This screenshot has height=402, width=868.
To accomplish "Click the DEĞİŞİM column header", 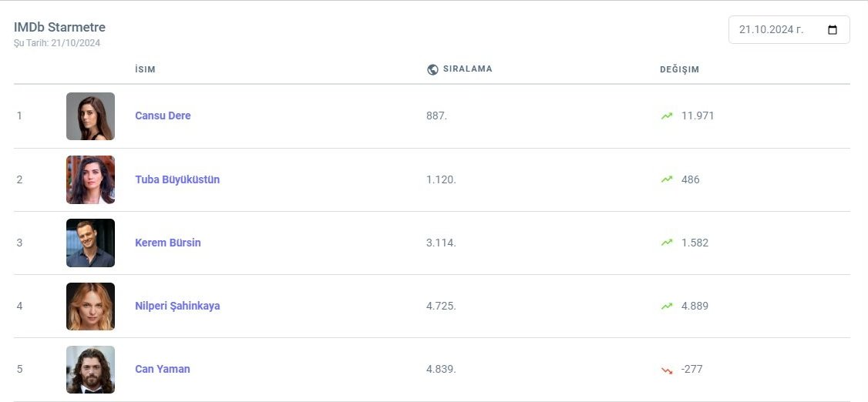I will click(x=679, y=69).
